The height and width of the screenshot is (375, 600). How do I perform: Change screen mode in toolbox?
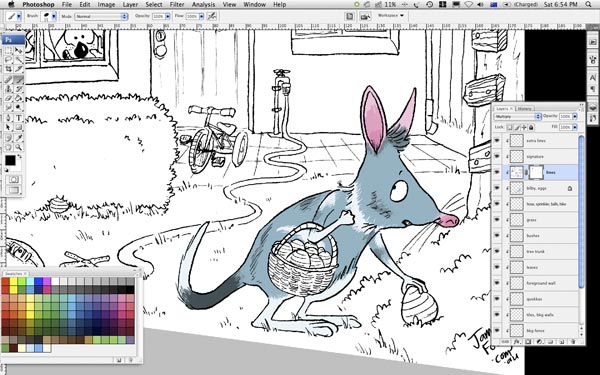click(13, 190)
